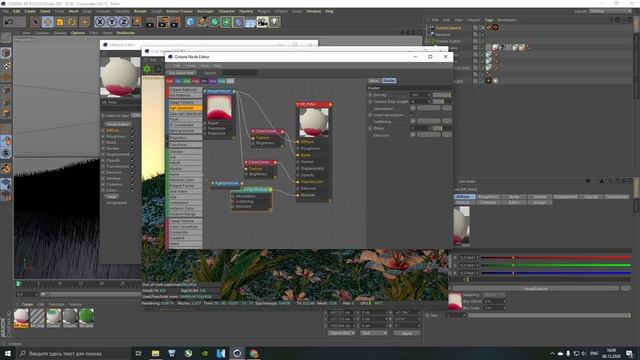The width and height of the screenshot is (640, 360).
Task: Click Render to Picture Viewer icon
Action: tap(163, 22)
